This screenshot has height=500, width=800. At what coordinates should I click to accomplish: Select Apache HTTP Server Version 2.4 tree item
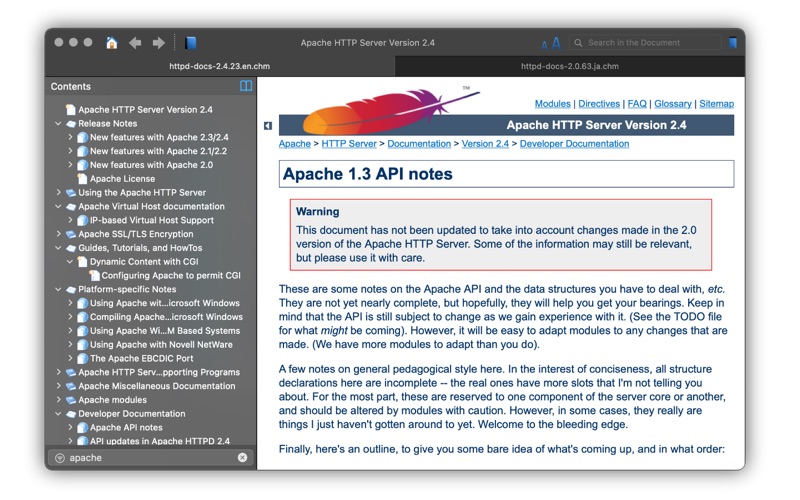[x=145, y=110]
